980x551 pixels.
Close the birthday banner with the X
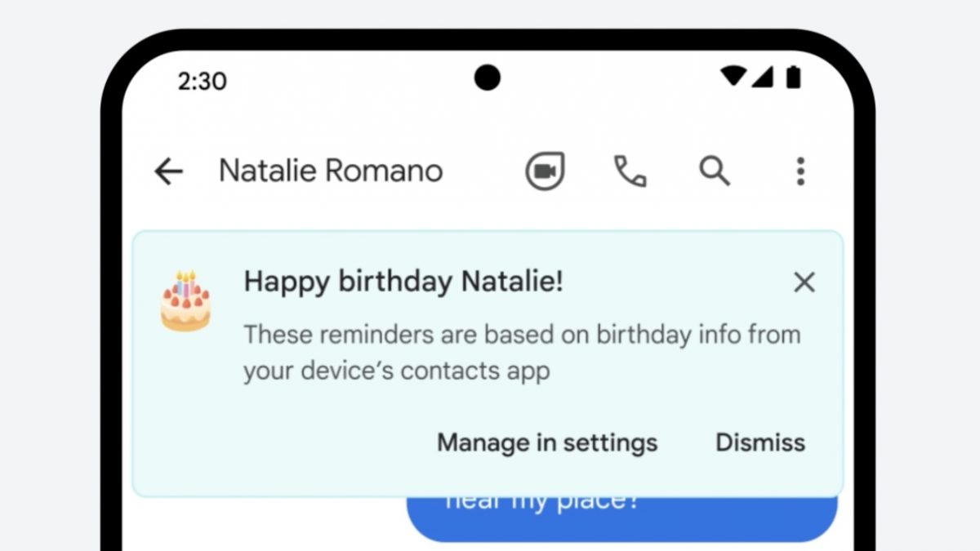804,282
